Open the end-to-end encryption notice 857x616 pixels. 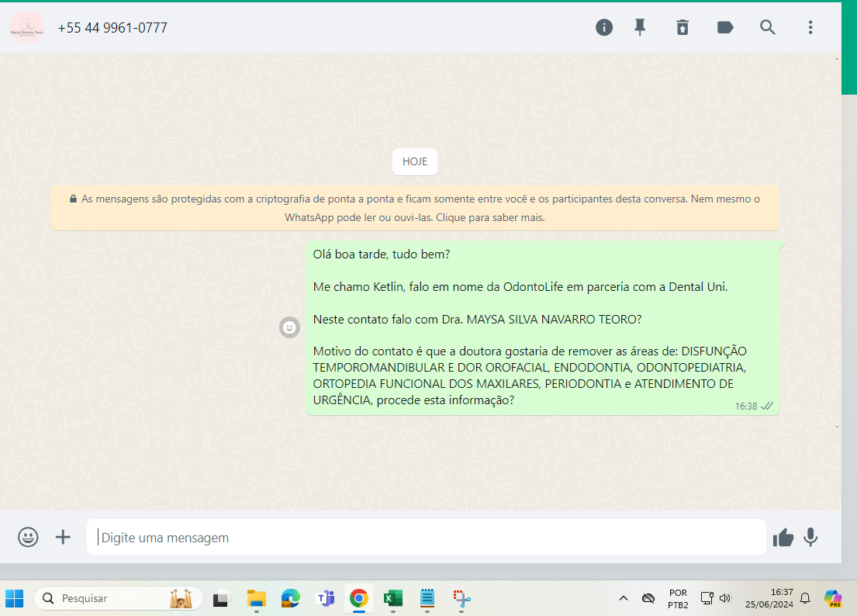(x=415, y=208)
